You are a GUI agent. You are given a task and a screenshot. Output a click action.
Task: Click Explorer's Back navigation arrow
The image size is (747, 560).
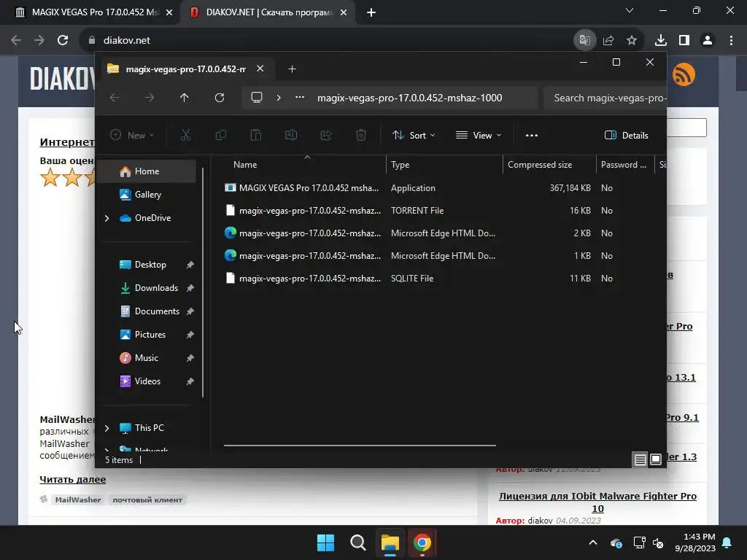115,98
